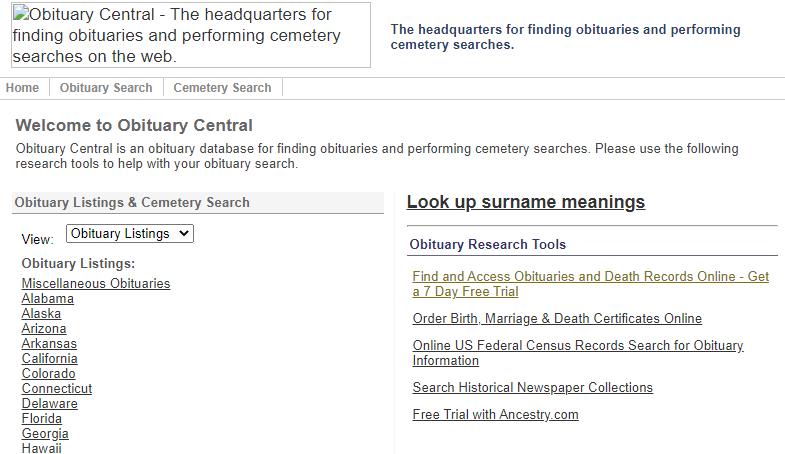
Task: Click the broken Obituary Central logo image
Action: pos(191,35)
